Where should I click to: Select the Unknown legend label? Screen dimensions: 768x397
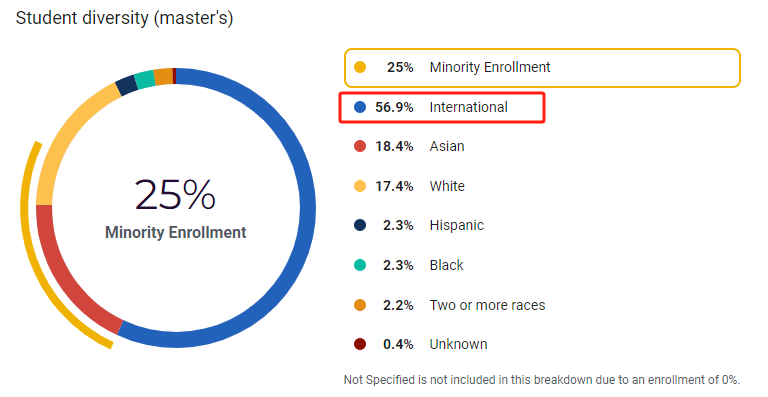458,345
